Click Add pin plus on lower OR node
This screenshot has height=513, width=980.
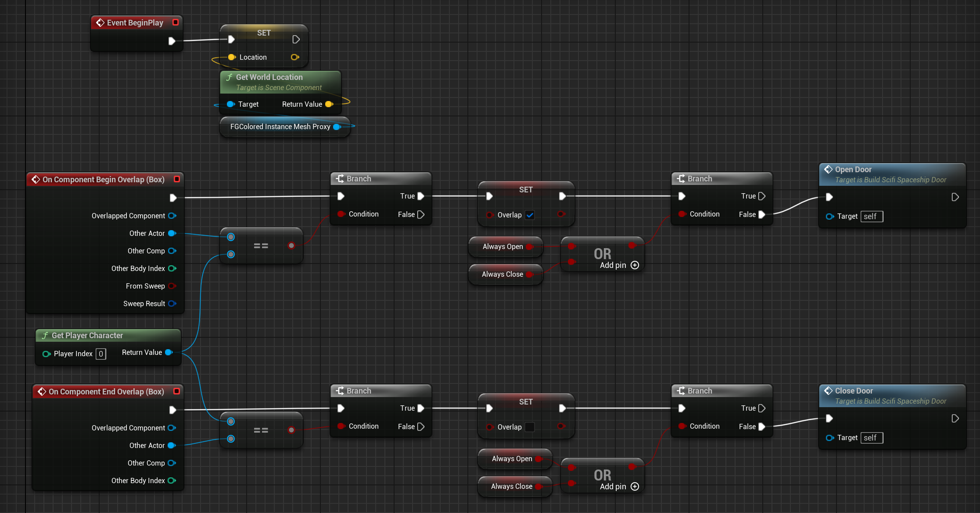635,487
